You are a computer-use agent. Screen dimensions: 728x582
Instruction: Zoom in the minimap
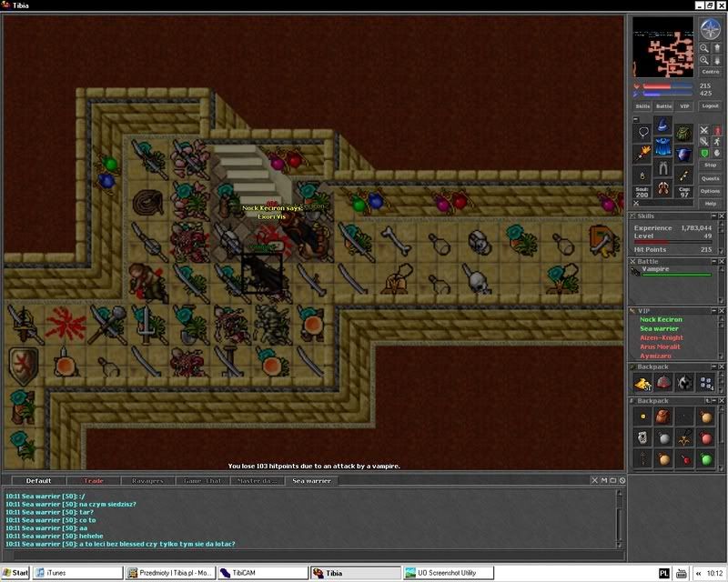[x=704, y=60]
